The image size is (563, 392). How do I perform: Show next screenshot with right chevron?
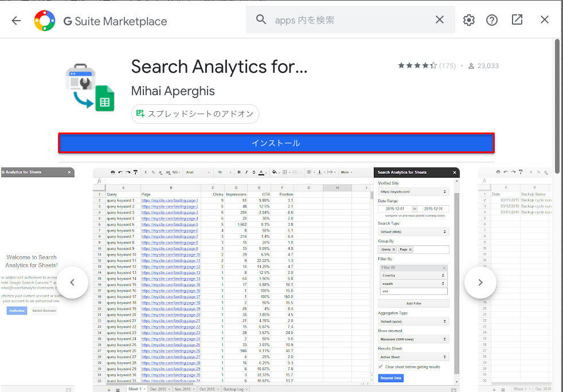click(480, 283)
